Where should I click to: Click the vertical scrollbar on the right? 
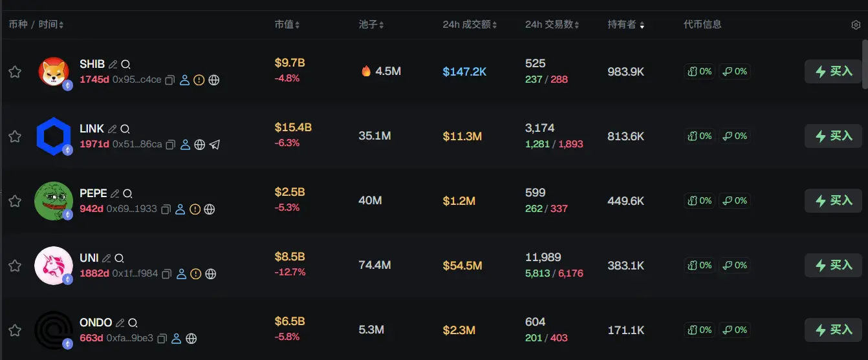click(865, 65)
